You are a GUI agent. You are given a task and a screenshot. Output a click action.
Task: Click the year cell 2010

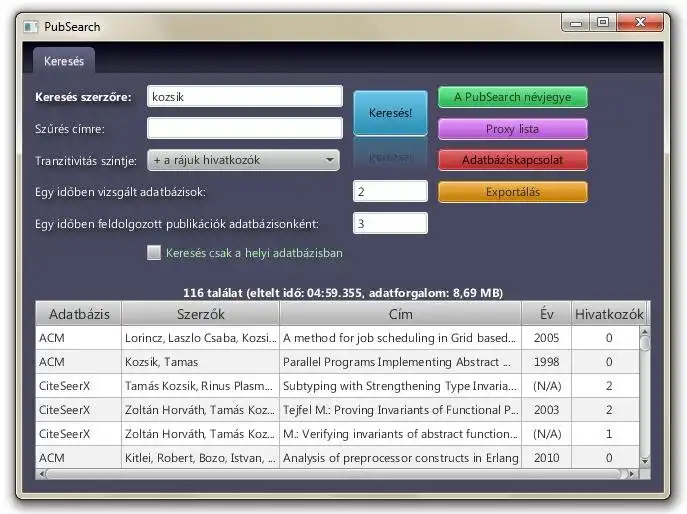[x=546, y=458]
